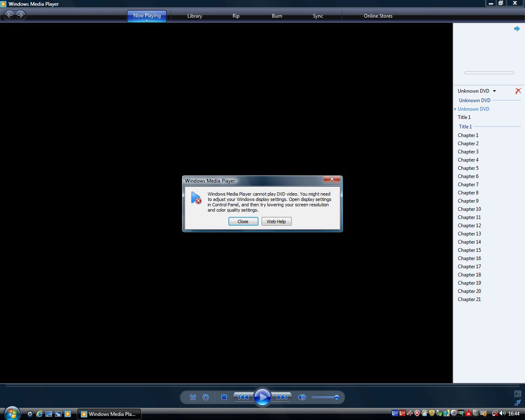Click Windows Media Player taskbar button

point(109,414)
